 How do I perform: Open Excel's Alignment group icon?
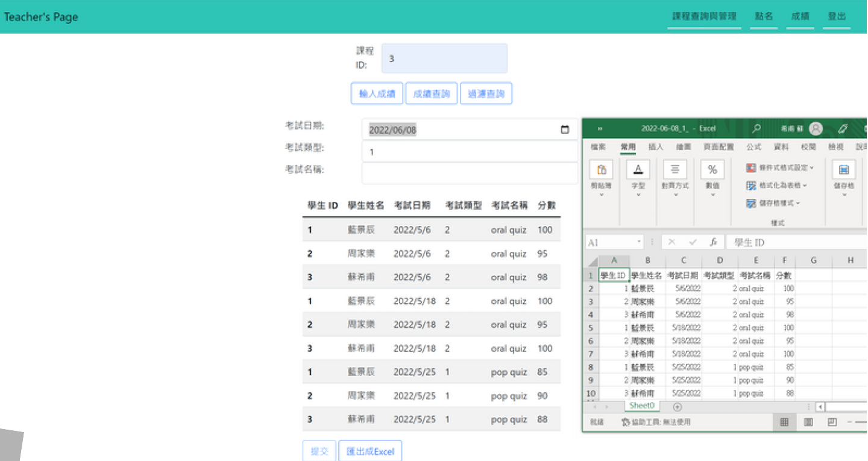pos(675,170)
